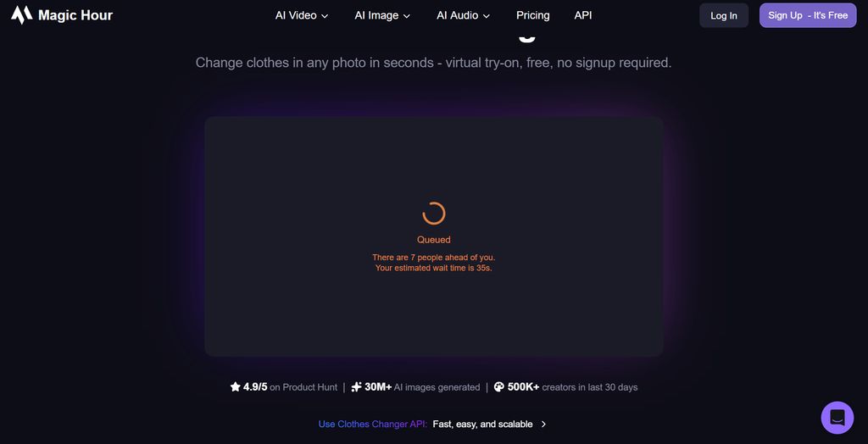Click 'There are 7 people ahead of you' text
This screenshot has width=868, height=444.
434,258
